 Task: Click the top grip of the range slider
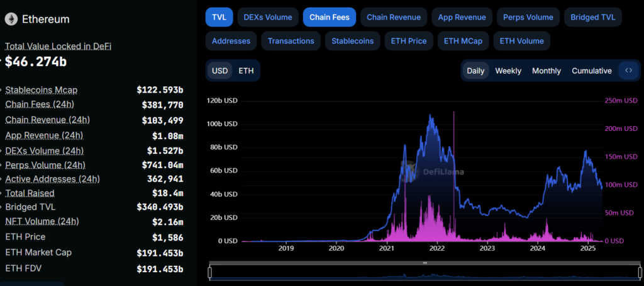425,263
